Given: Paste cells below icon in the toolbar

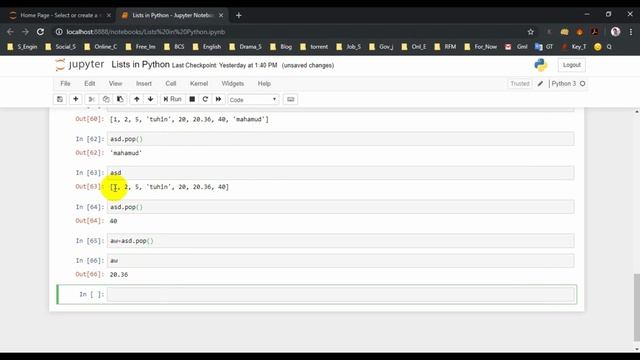Looking at the screenshot, I should point(120,99).
